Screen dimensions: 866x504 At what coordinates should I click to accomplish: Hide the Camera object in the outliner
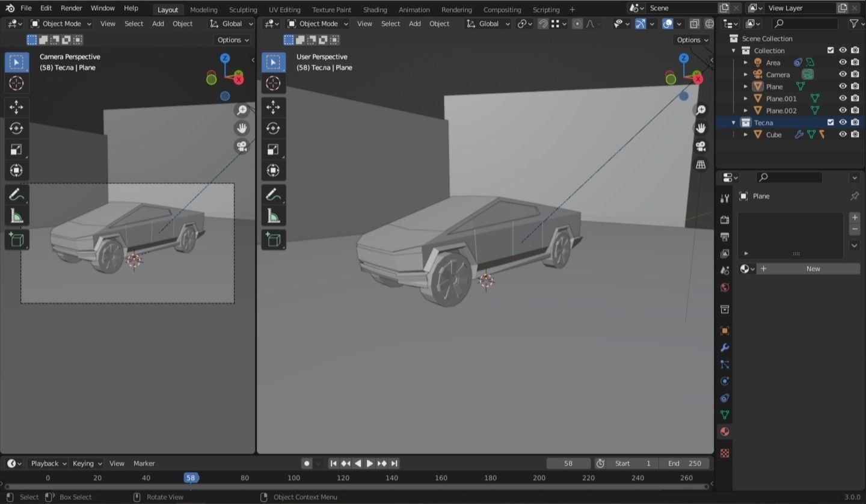click(843, 75)
